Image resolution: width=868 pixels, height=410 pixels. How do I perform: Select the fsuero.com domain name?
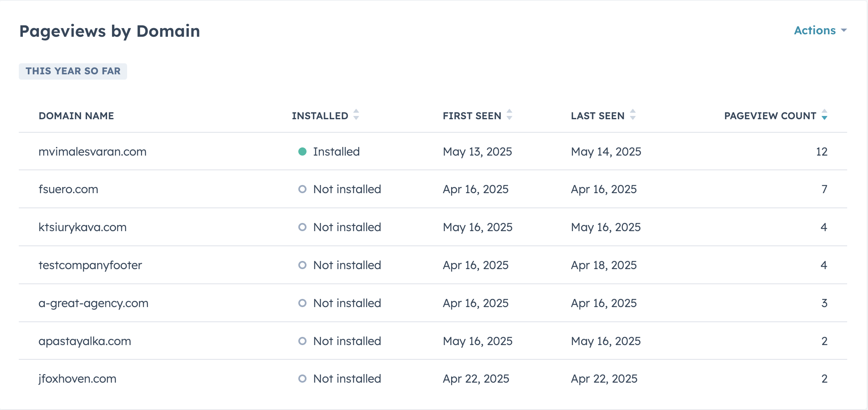point(68,189)
